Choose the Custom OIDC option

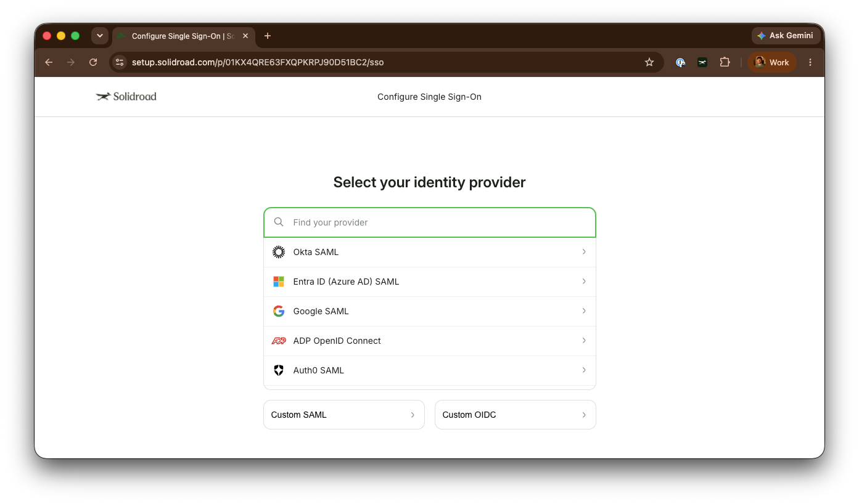pyautogui.click(x=516, y=415)
